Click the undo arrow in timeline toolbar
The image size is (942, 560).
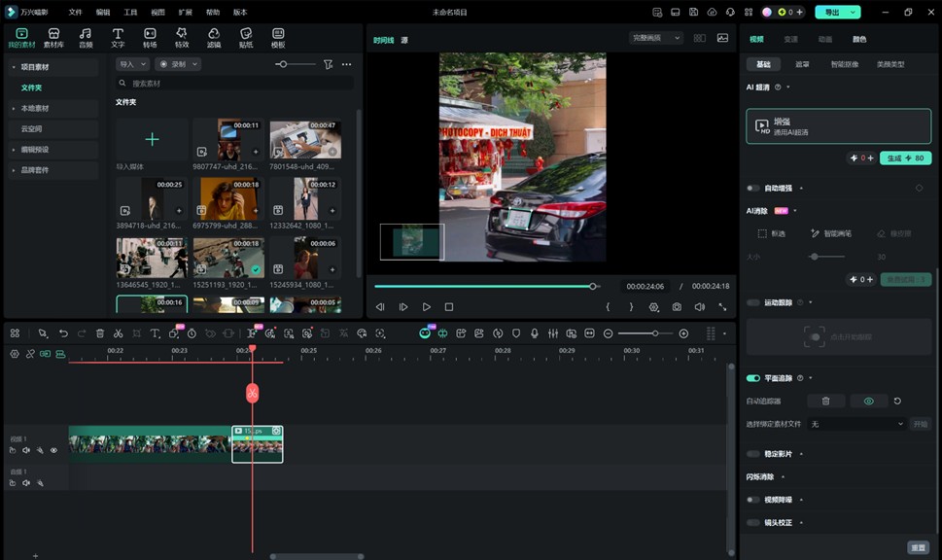tap(63, 333)
